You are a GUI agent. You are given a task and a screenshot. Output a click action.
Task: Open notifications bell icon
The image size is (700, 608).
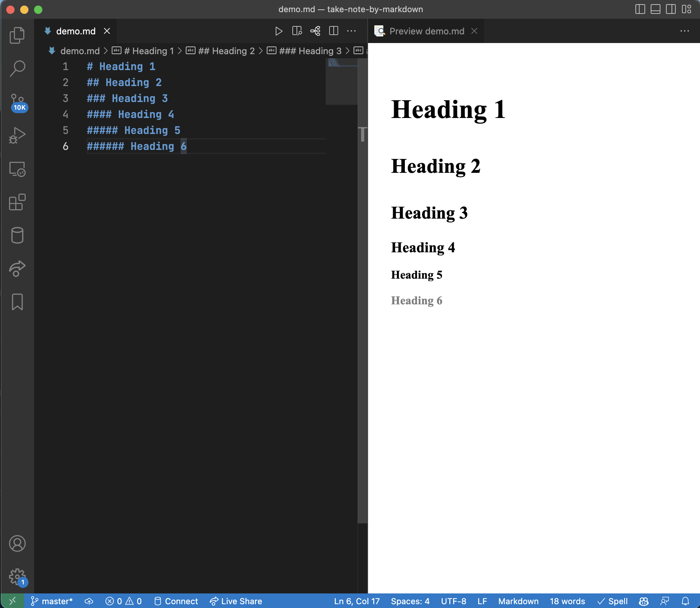tap(685, 601)
